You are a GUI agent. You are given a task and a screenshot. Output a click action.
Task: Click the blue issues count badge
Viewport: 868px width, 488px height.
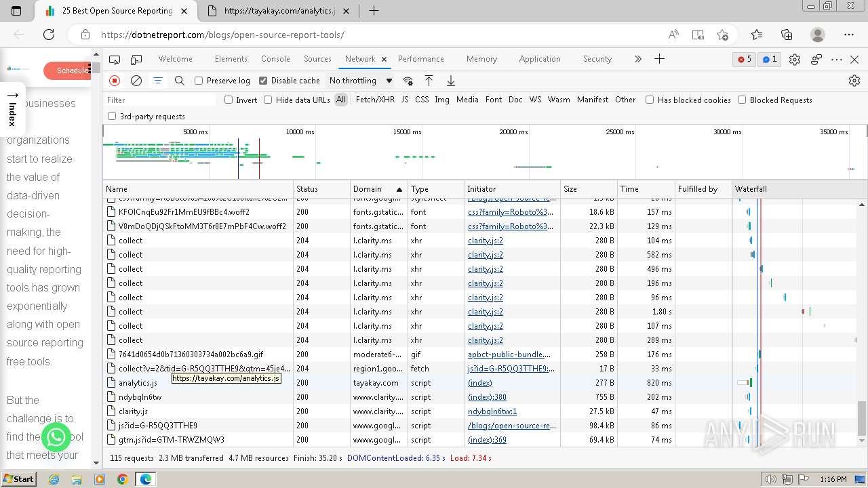click(770, 60)
